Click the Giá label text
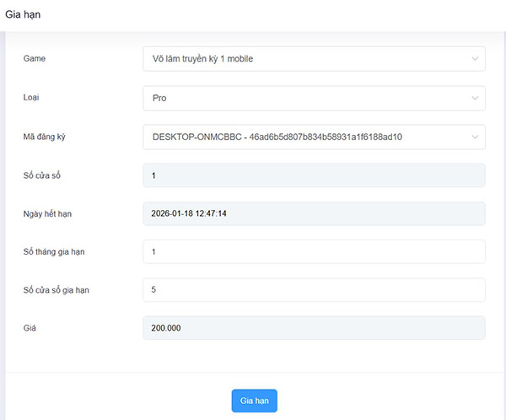506x420 pixels. pyautogui.click(x=30, y=328)
